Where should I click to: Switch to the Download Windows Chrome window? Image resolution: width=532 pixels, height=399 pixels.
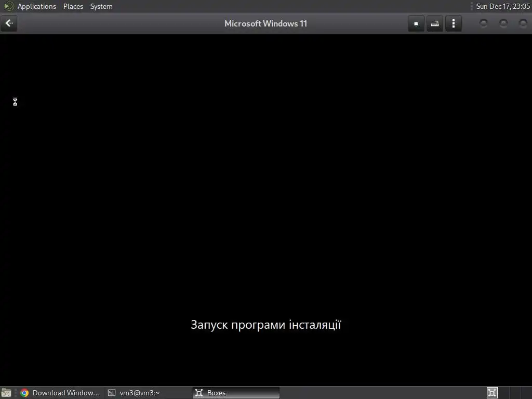tap(60, 393)
